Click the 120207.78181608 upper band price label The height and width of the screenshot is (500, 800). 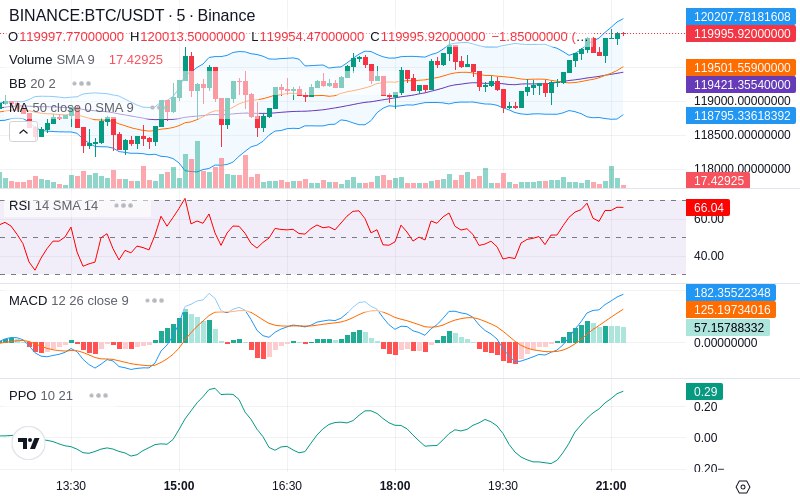tap(741, 17)
